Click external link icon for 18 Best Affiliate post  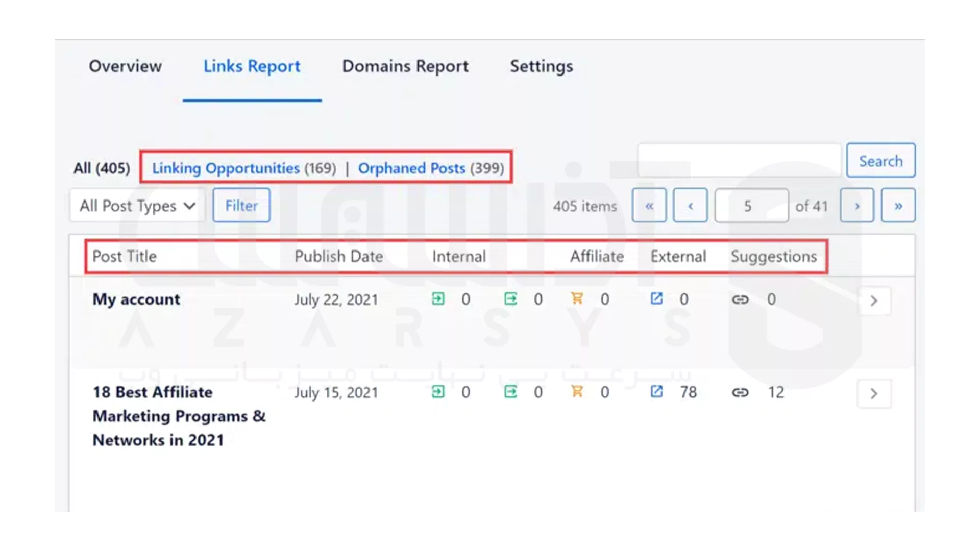click(x=656, y=392)
